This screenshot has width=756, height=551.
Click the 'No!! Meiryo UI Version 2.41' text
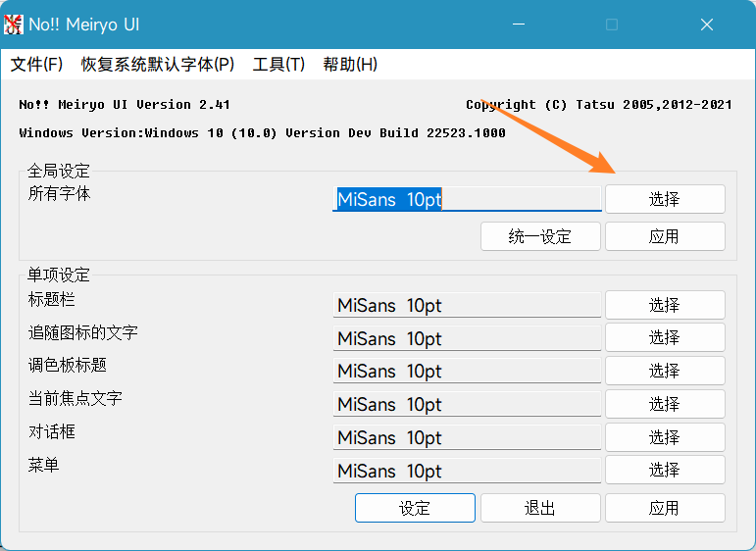click(x=125, y=105)
